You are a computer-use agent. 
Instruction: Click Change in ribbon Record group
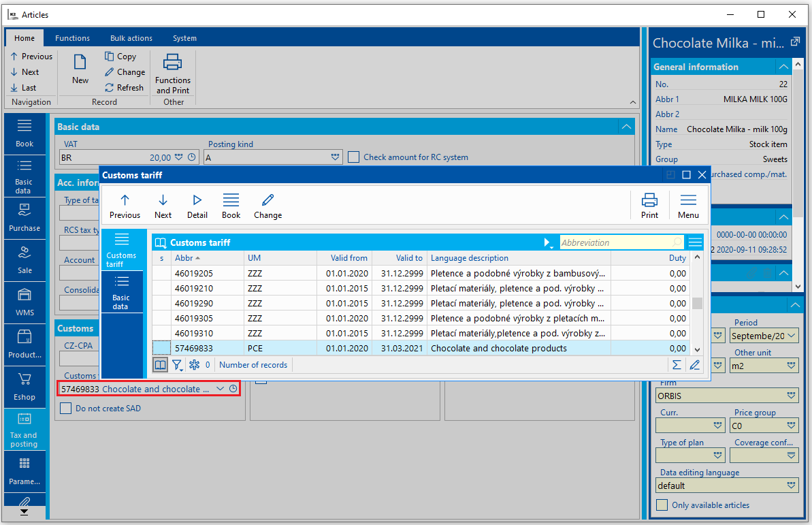click(x=125, y=72)
